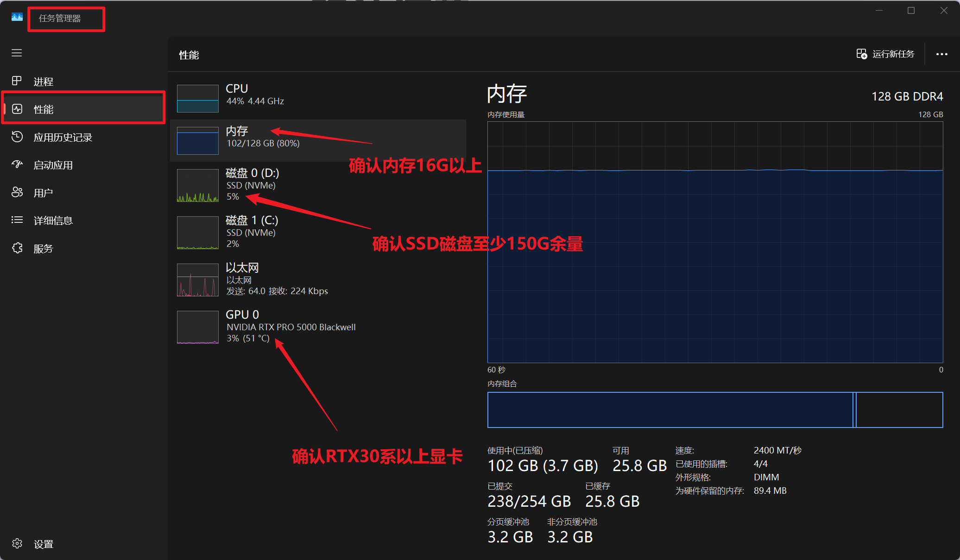Open the hamburger navigation menu
This screenshot has height=560, width=960.
(17, 53)
